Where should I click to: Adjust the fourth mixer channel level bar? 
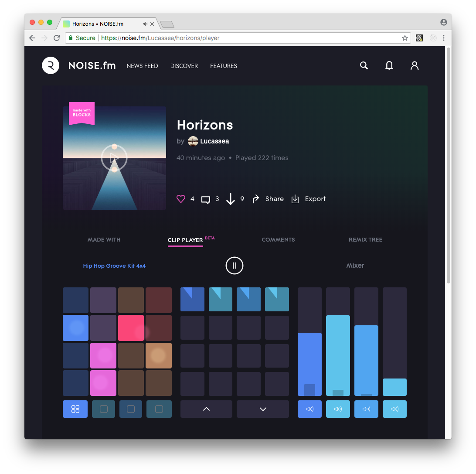pyautogui.click(x=394, y=341)
